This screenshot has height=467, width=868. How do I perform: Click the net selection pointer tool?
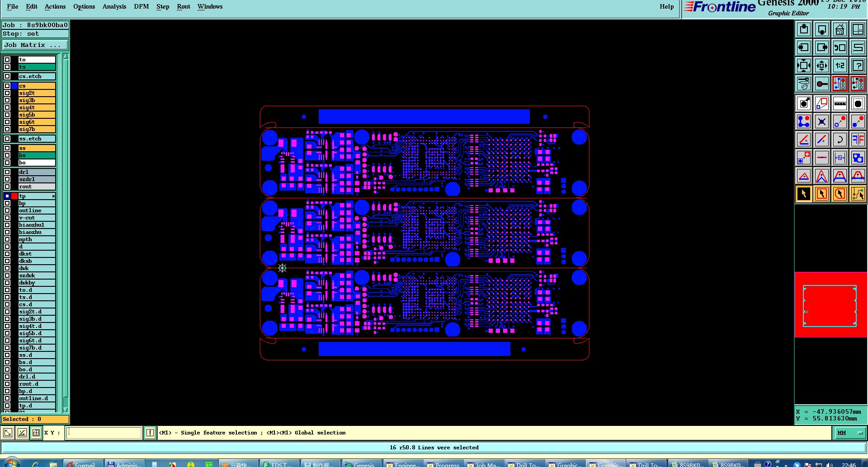858,194
